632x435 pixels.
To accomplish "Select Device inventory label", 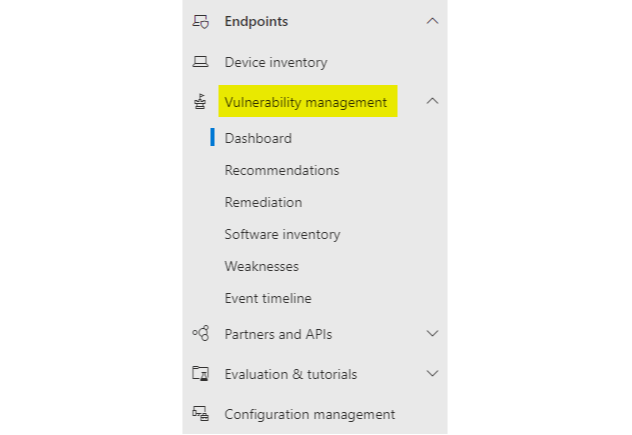I will [x=276, y=62].
